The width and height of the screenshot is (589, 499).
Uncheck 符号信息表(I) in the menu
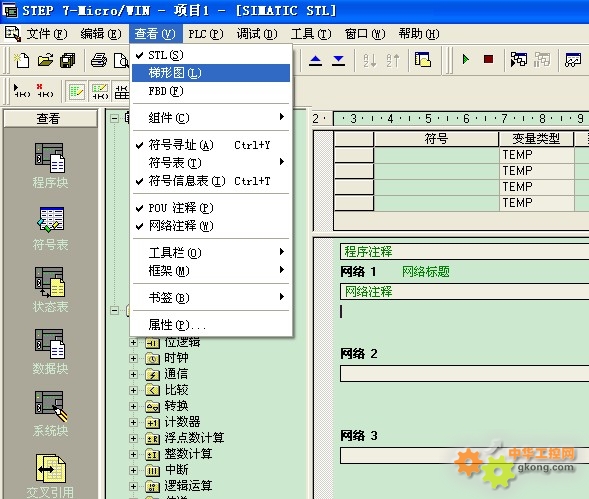[211, 181]
